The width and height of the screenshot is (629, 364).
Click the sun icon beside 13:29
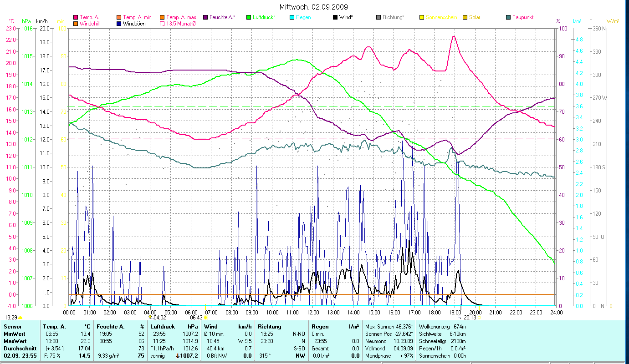click(20, 317)
